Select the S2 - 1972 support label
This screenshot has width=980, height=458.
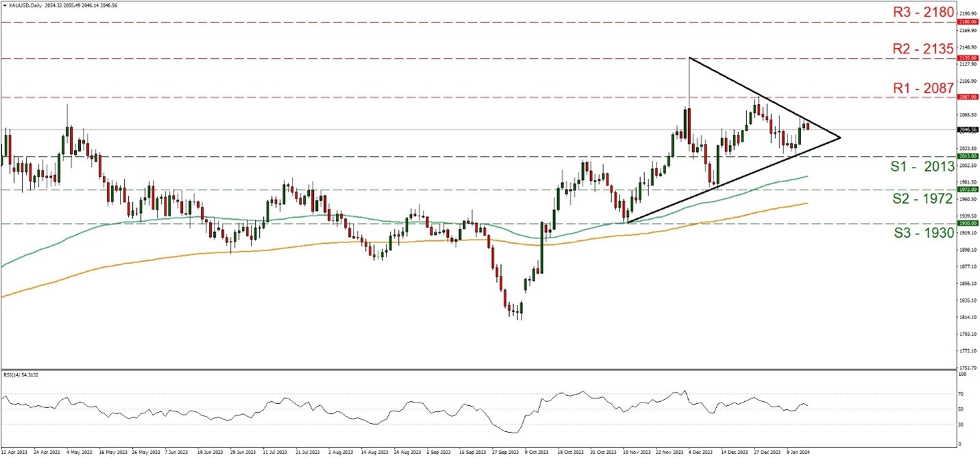click(x=922, y=199)
